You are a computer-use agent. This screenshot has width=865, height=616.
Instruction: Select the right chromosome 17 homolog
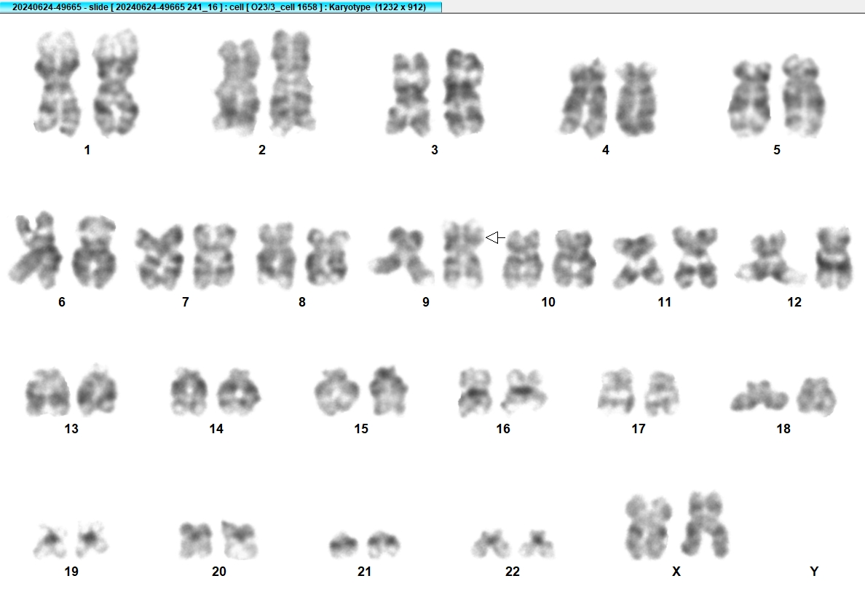[x=661, y=393]
